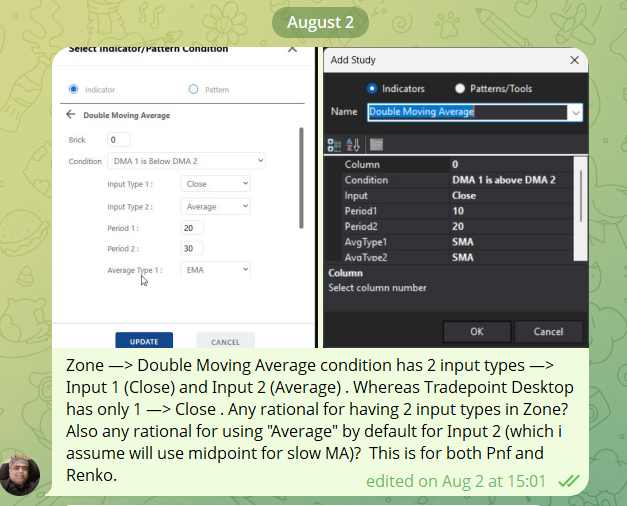The image size is (627, 506).
Task: Open the Condition dropdown showing DMA 1 is Below DMA 2
Action: [186, 161]
